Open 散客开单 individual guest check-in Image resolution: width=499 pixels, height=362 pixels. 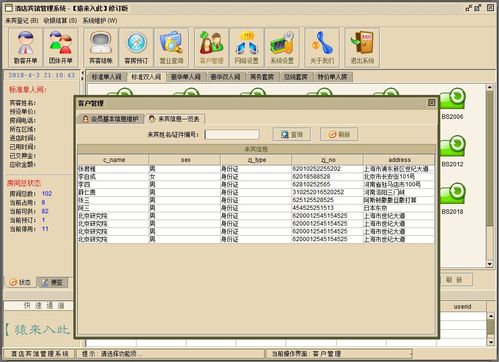click(26, 47)
